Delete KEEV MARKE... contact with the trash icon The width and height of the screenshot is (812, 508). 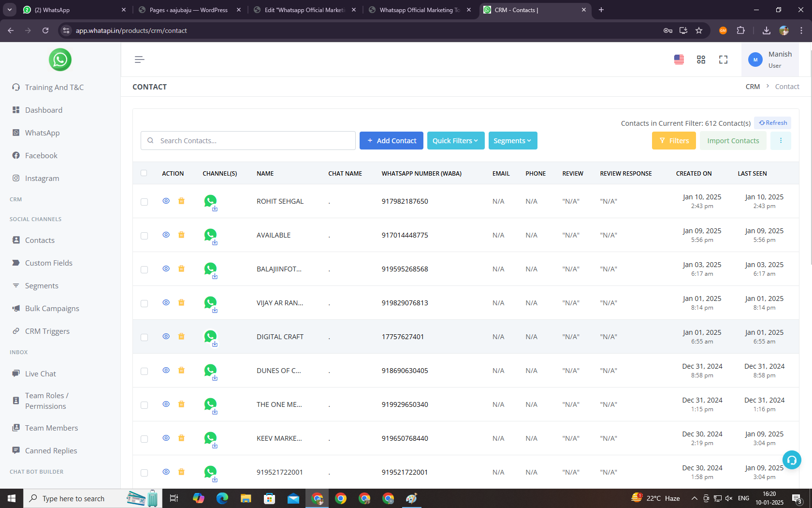pyautogui.click(x=181, y=438)
